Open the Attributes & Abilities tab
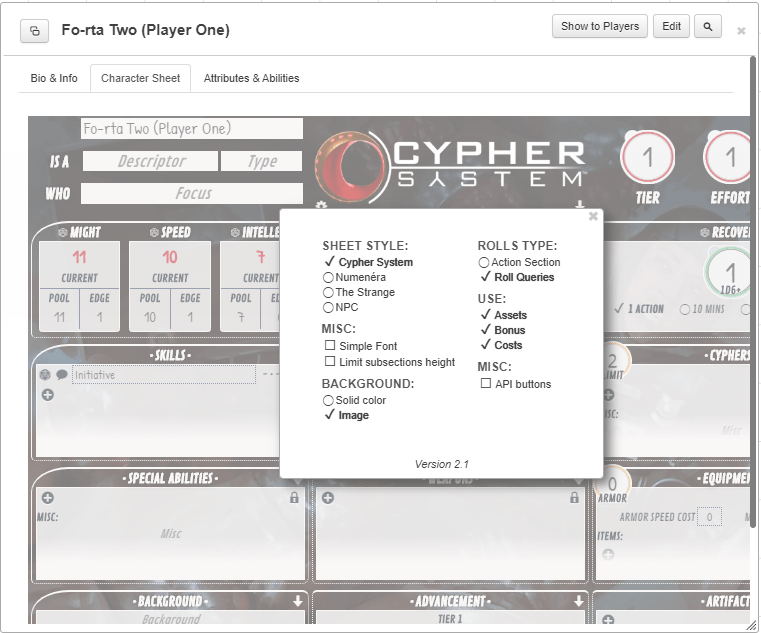The image size is (761, 633). point(251,78)
